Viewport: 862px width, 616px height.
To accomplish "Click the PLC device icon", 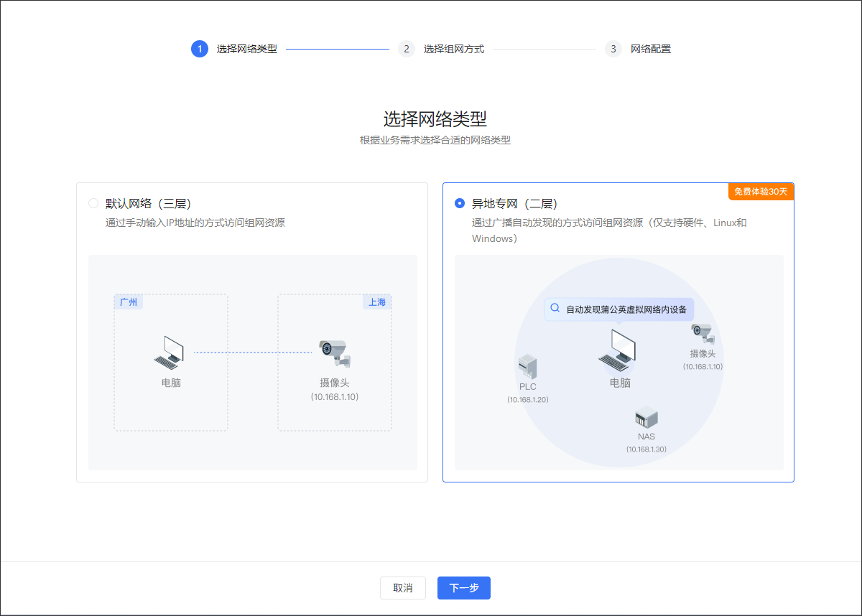I will tap(527, 366).
